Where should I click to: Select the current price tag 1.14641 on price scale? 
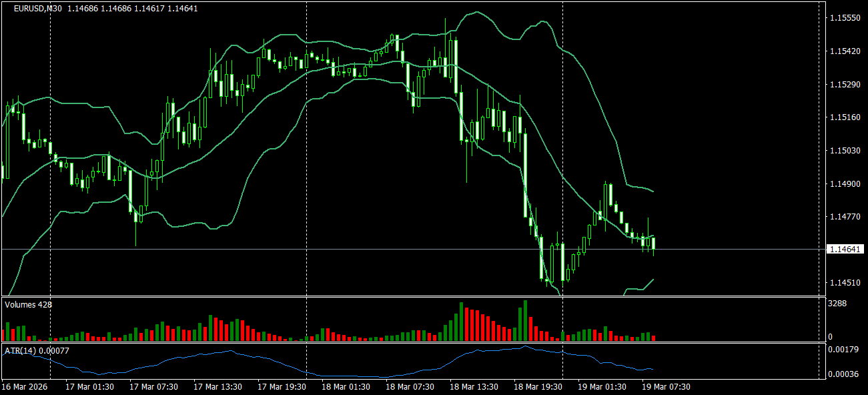click(x=845, y=250)
